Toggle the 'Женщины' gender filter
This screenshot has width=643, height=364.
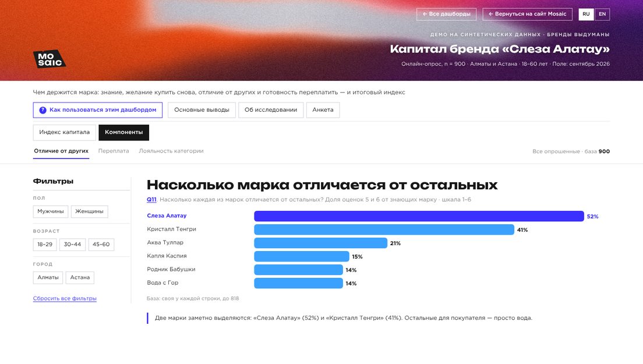tap(89, 211)
